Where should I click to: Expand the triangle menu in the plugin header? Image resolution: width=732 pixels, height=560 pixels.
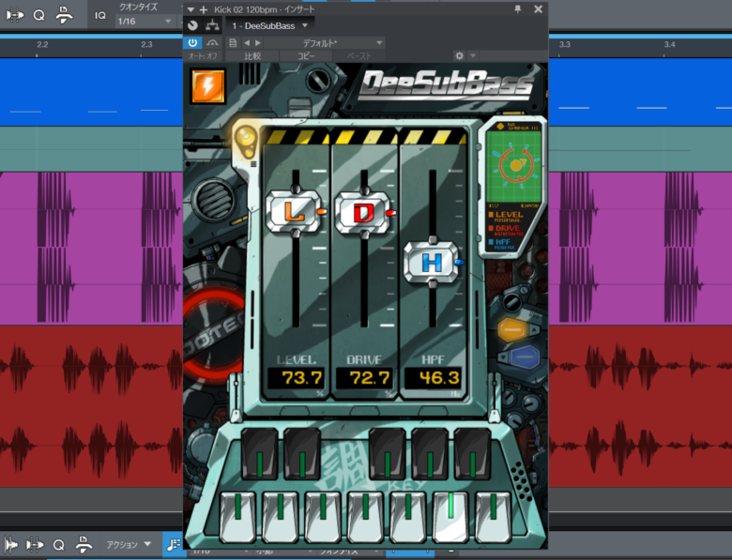(x=191, y=9)
